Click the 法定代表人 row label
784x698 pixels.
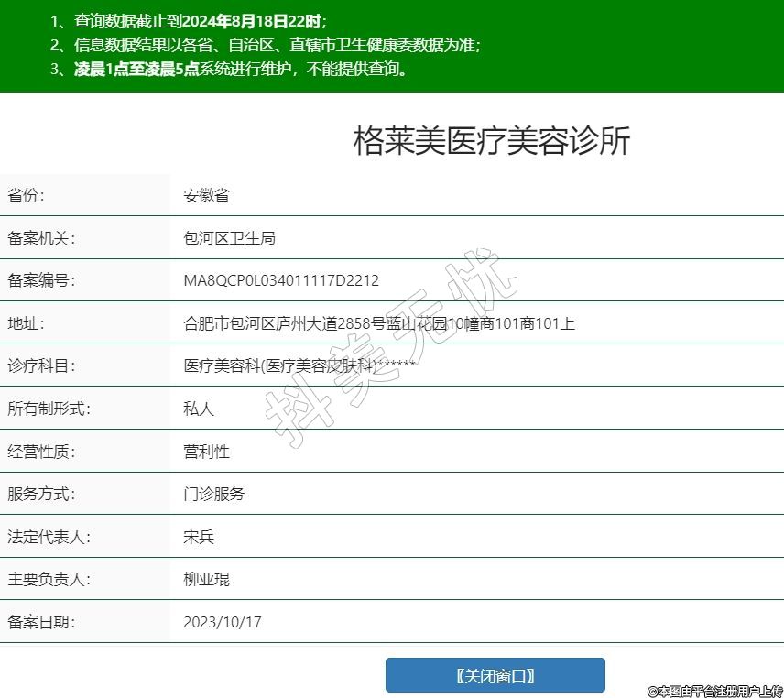[x=49, y=537]
